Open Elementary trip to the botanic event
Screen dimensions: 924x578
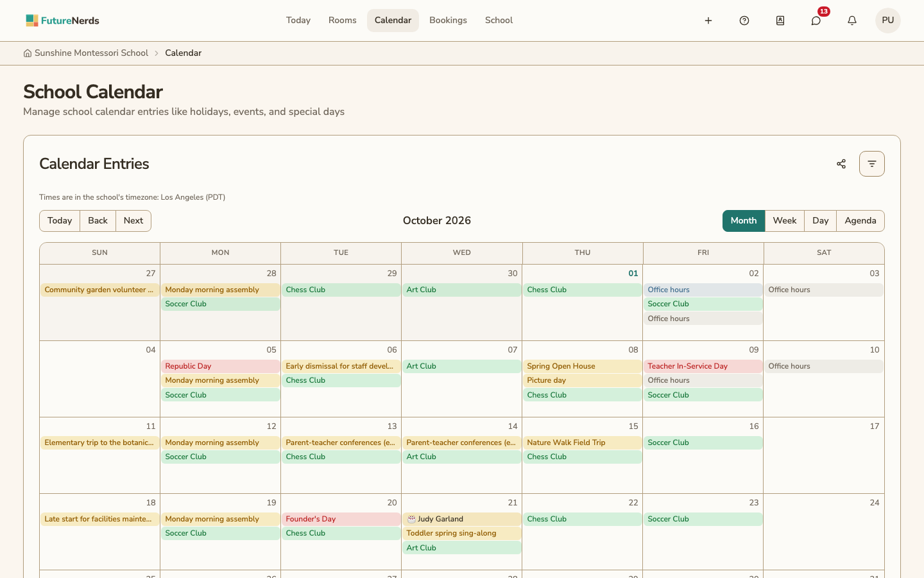pos(100,442)
